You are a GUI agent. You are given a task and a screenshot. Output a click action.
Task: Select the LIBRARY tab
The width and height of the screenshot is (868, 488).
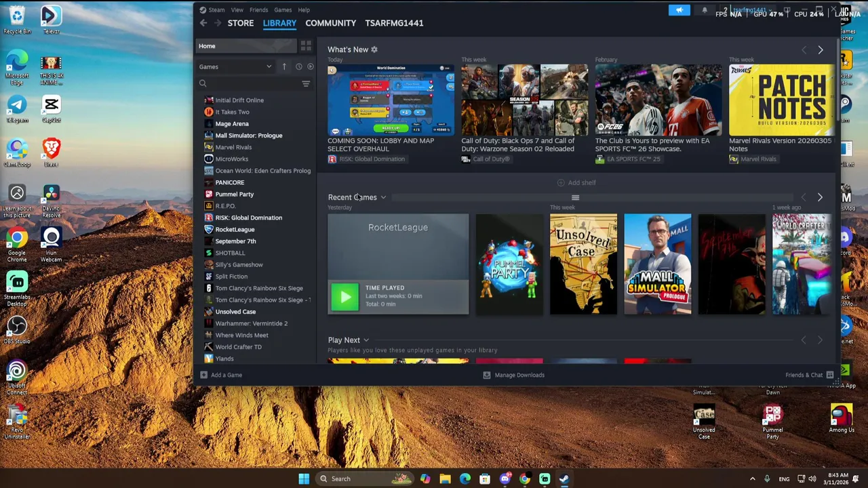click(x=279, y=23)
